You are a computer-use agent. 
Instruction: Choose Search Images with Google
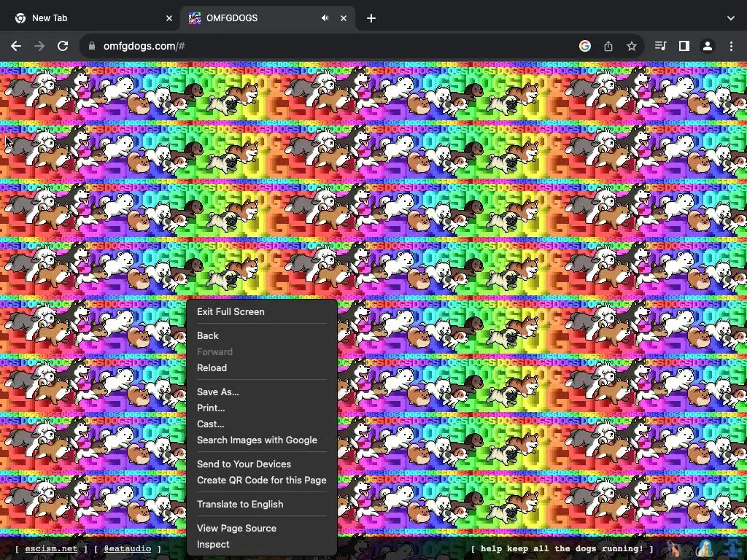(262, 440)
